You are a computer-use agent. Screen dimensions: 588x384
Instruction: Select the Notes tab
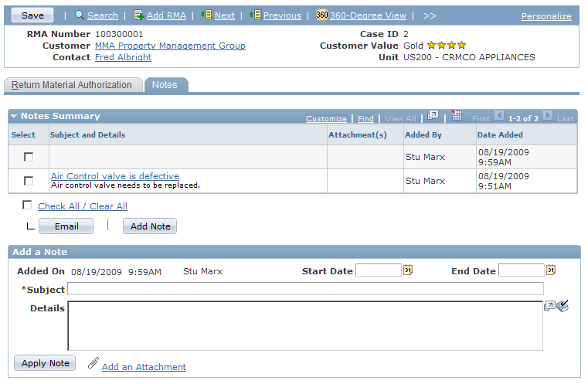(x=165, y=85)
